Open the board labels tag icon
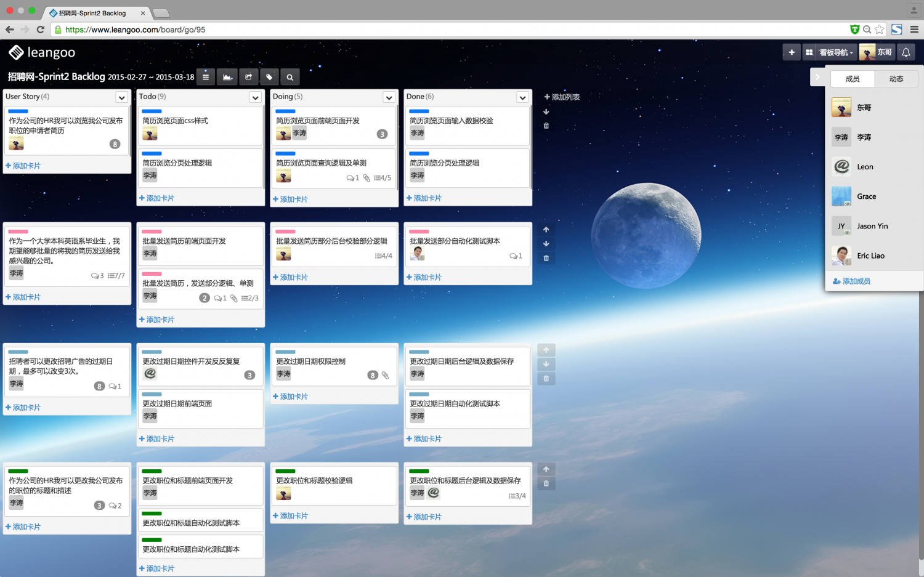Screen dimensions: 924x577 (x=269, y=77)
